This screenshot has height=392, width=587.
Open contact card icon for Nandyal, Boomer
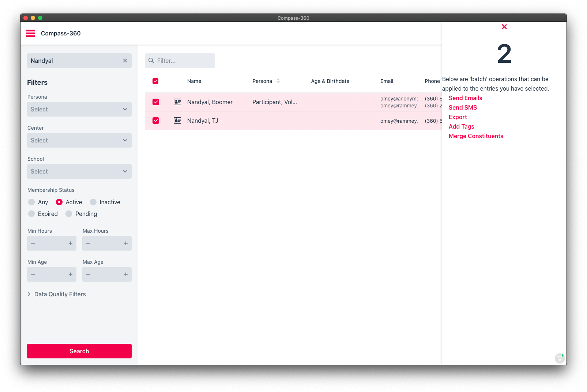[177, 102]
